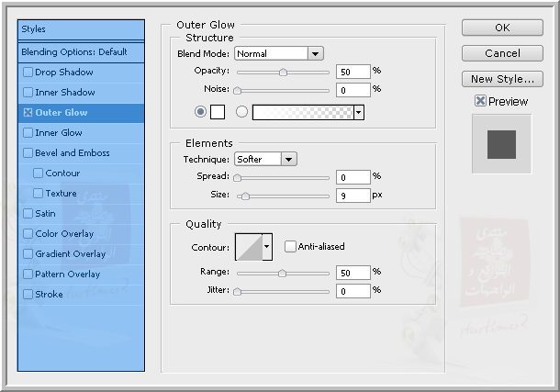Enable the Anti-aliased checkbox

[x=290, y=246]
